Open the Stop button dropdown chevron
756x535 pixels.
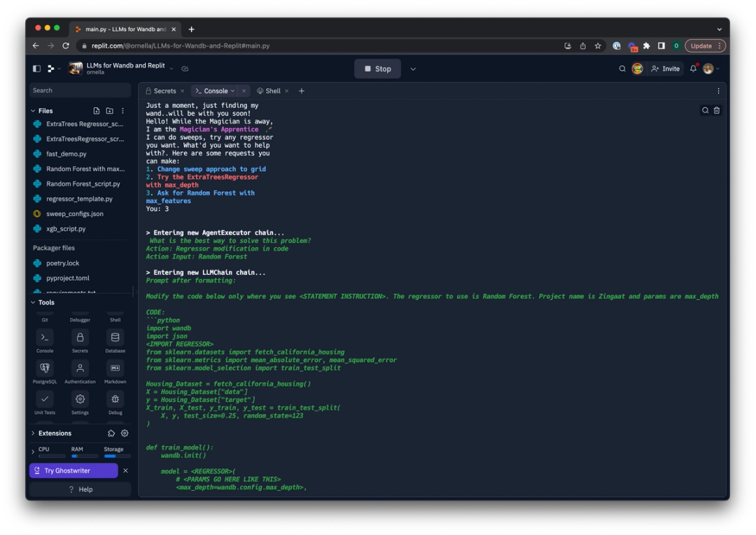coord(414,69)
